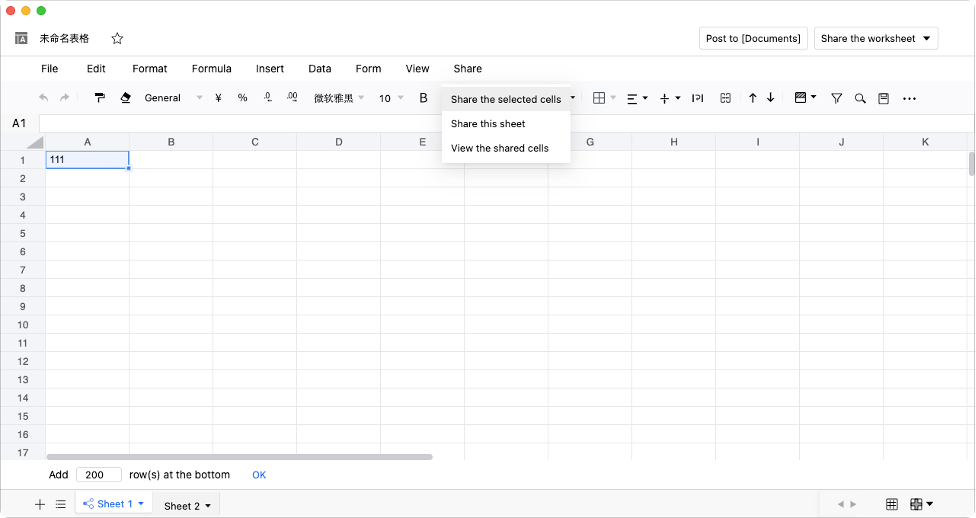The image size is (976, 518).
Task: Open the Formula menu
Action: tap(211, 69)
